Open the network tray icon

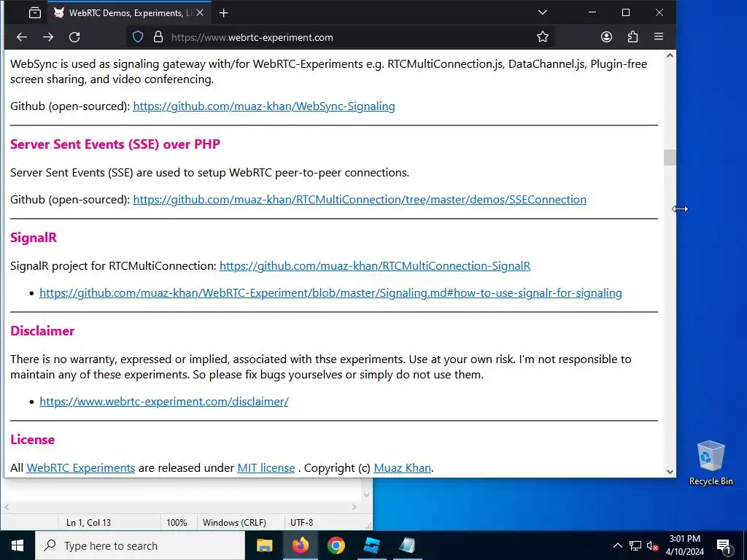(x=635, y=545)
